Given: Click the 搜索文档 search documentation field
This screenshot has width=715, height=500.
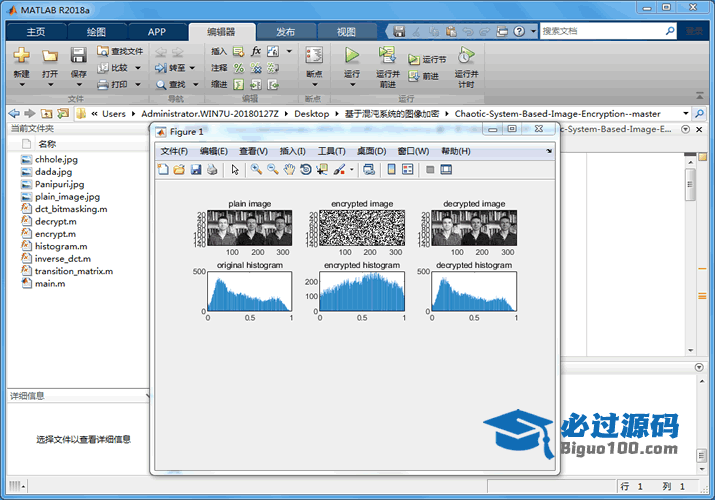Looking at the screenshot, I should 602,31.
